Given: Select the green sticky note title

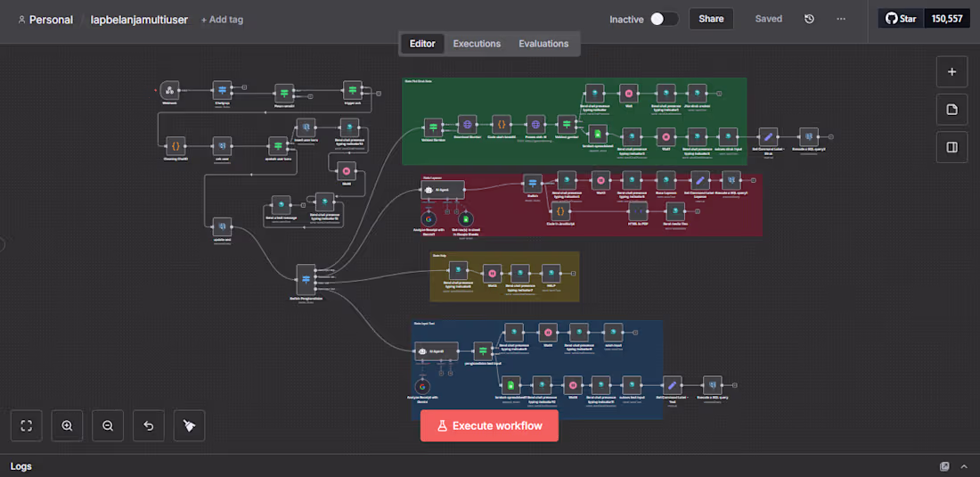Looking at the screenshot, I should point(418,80).
